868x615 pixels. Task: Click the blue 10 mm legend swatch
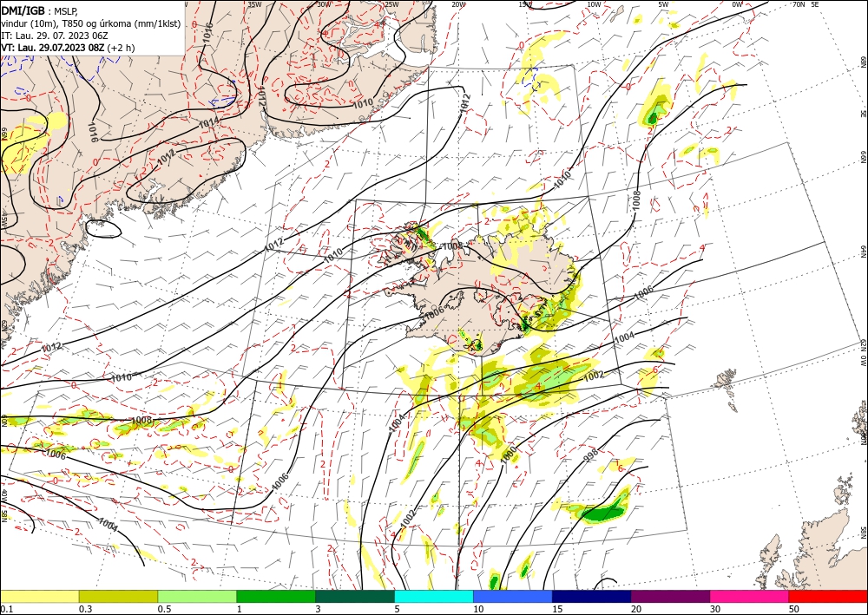pos(513,596)
